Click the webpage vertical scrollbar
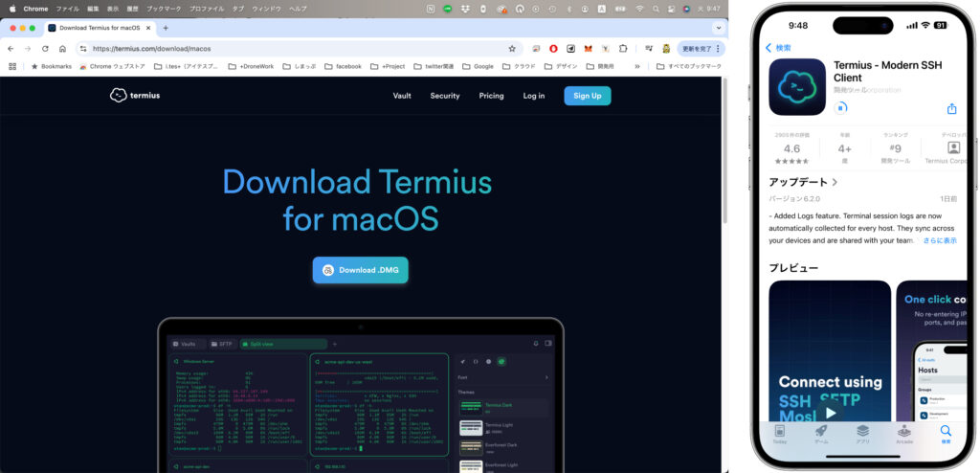 [x=724, y=150]
